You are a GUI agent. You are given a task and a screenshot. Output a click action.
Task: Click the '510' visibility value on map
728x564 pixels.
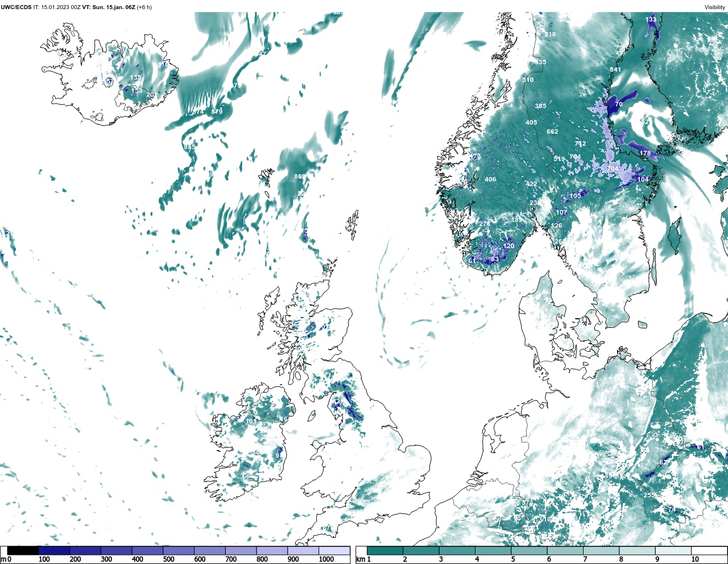528,80
